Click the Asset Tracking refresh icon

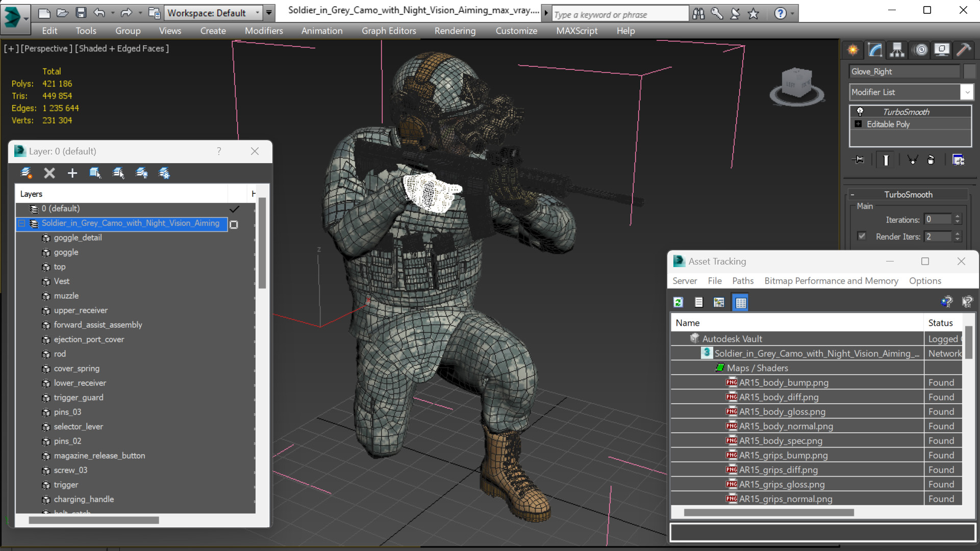[x=678, y=301]
